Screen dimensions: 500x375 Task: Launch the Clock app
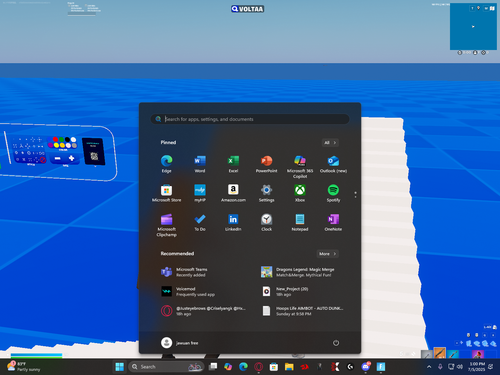266,222
